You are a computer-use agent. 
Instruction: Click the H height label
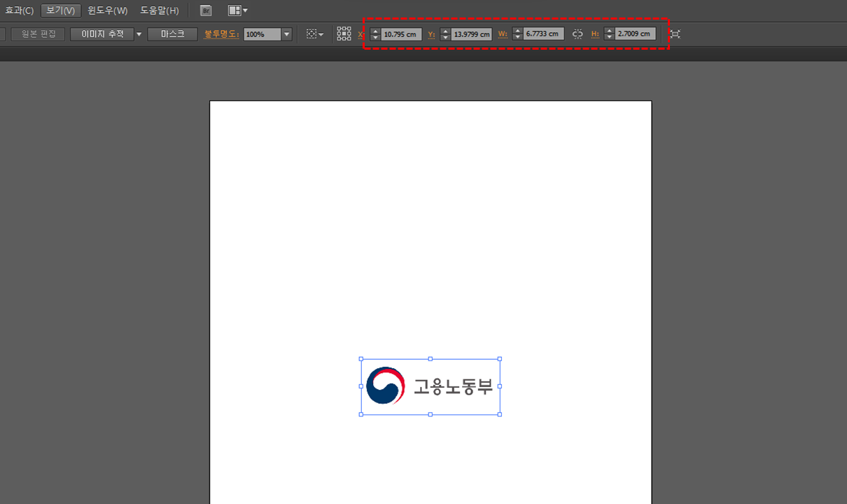tap(595, 34)
